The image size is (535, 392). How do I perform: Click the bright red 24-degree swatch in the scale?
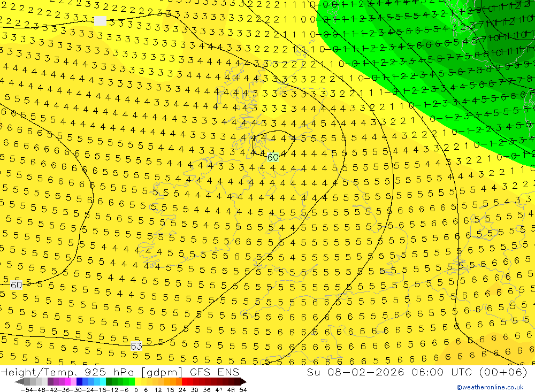click(x=185, y=381)
